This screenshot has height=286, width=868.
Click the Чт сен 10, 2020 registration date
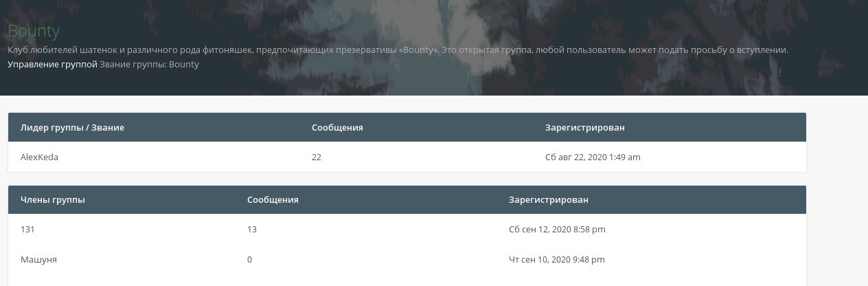pos(556,260)
